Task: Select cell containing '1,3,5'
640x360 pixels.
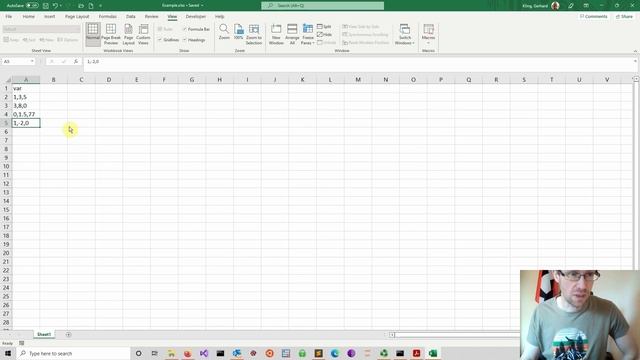Action: coord(26,97)
